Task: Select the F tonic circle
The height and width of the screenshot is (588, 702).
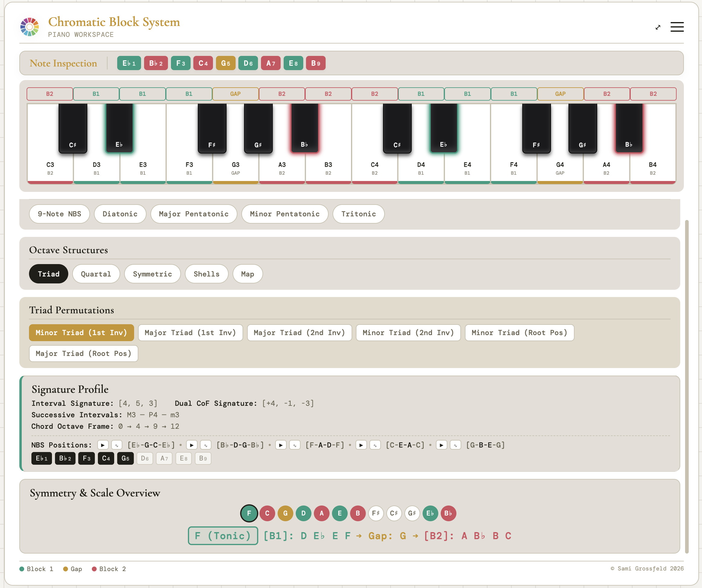Action: tap(249, 513)
